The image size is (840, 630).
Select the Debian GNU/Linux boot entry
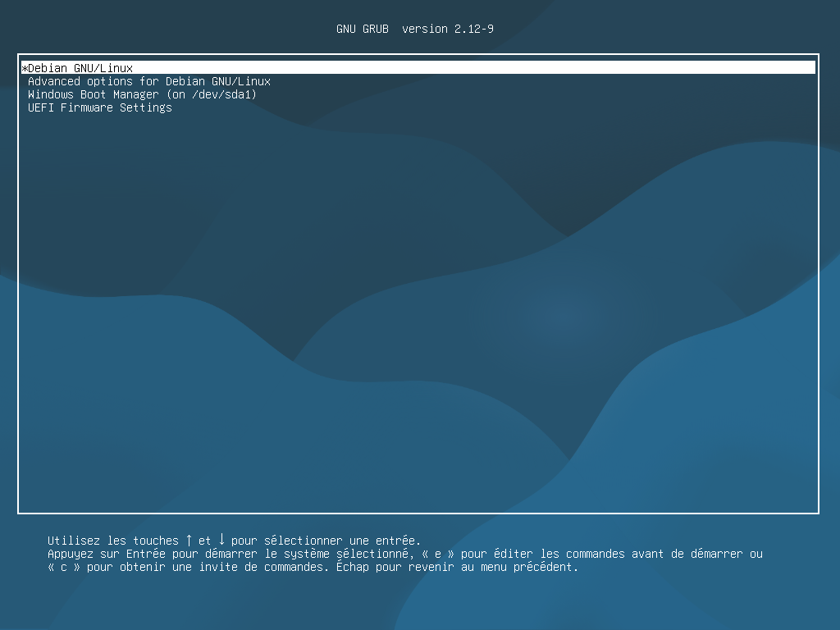[x=78, y=67]
